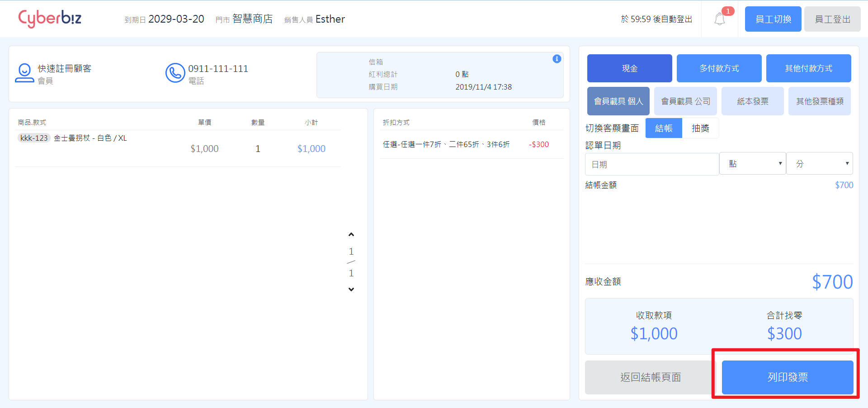Click the $1,000 subtotal value
This screenshot has width=868, height=408.
click(x=311, y=149)
